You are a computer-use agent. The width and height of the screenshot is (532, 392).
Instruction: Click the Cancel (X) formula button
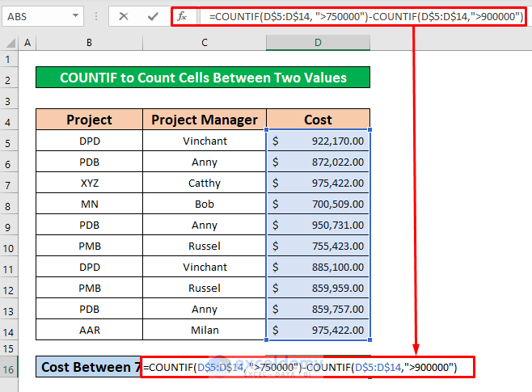click(x=124, y=16)
